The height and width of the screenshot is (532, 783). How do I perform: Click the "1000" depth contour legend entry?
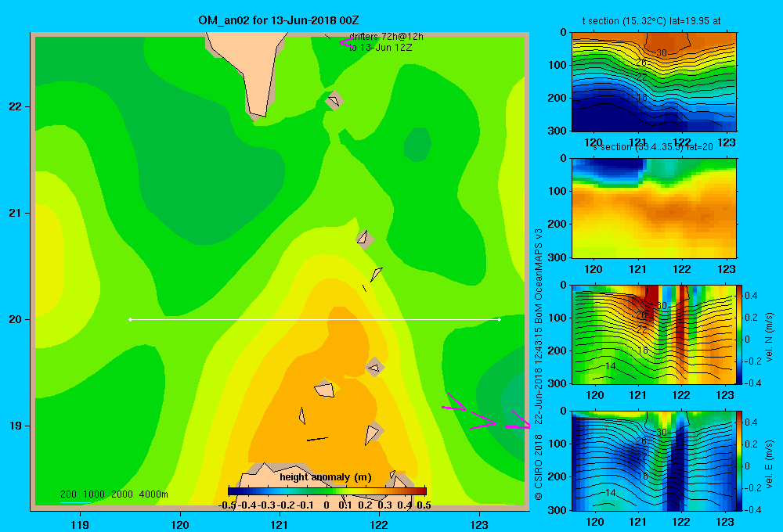(x=94, y=494)
